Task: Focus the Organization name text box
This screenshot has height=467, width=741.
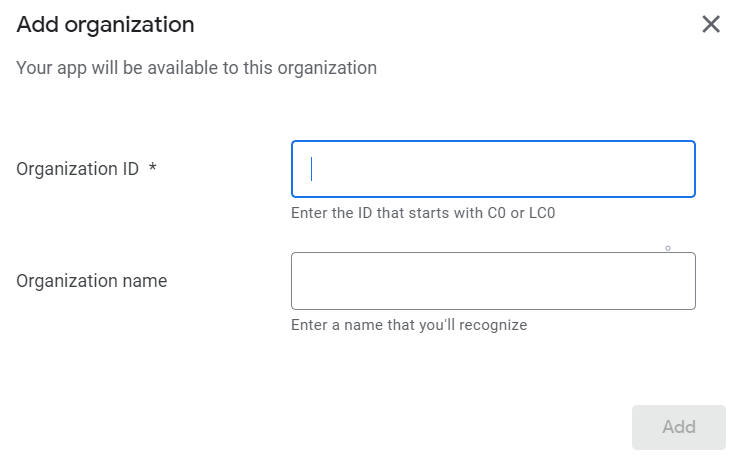Action: pyautogui.click(x=493, y=281)
